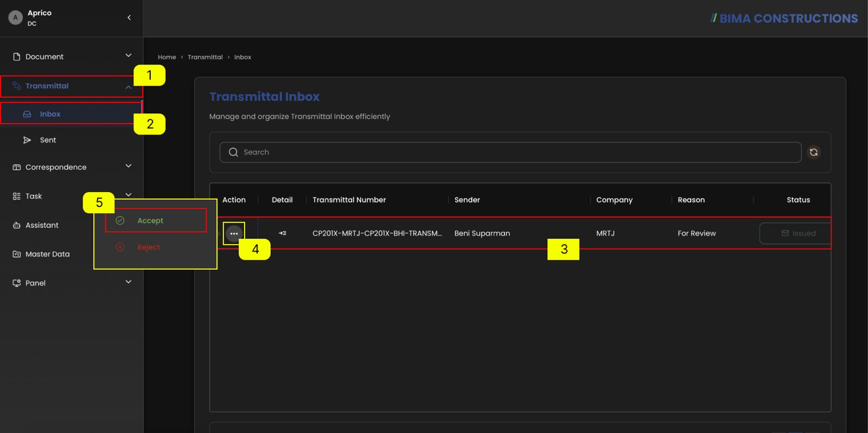868x433 pixels.
Task: Click the Sender column header
Action: tap(467, 200)
